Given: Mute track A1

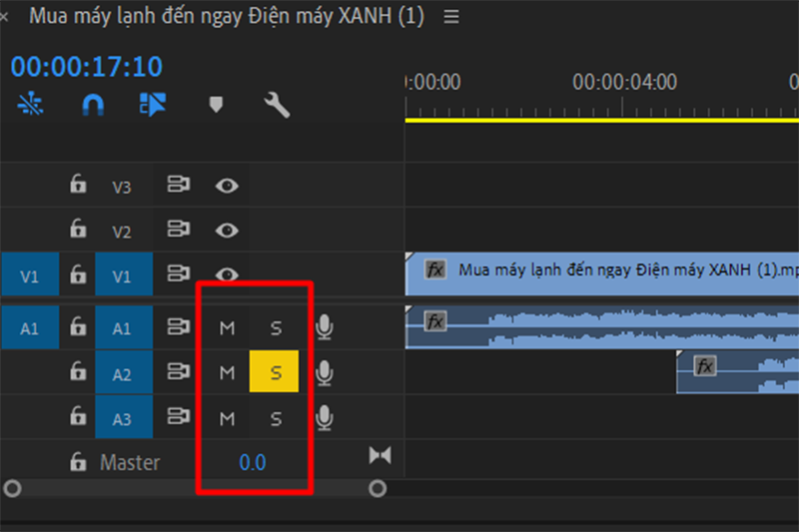Looking at the screenshot, I should 227,328.
